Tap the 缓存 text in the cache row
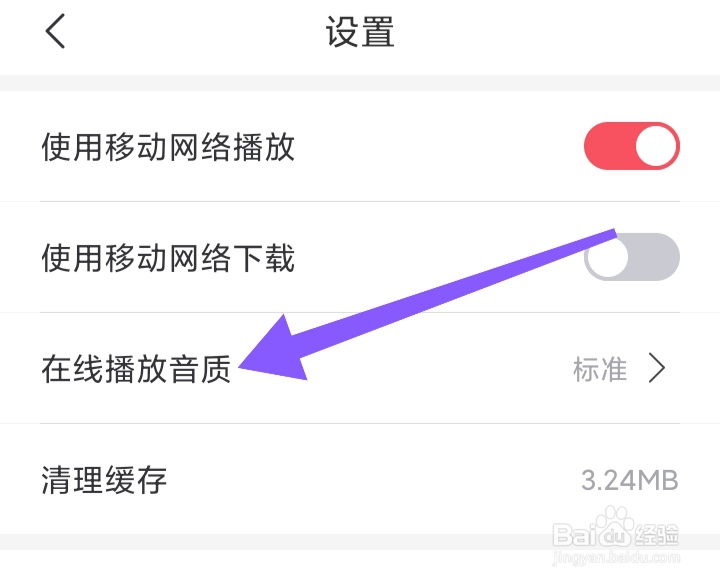Screen dimensions: 720x583 click(136, 480)
